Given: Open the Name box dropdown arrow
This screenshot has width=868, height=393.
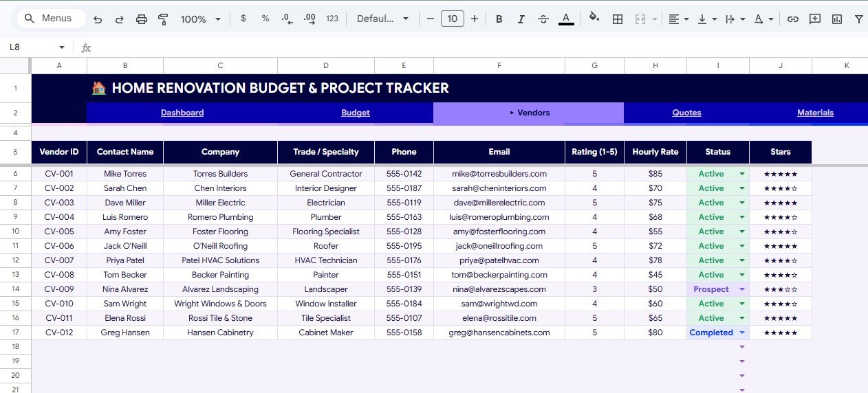Looking at the screenshot, I should point(62,47).
